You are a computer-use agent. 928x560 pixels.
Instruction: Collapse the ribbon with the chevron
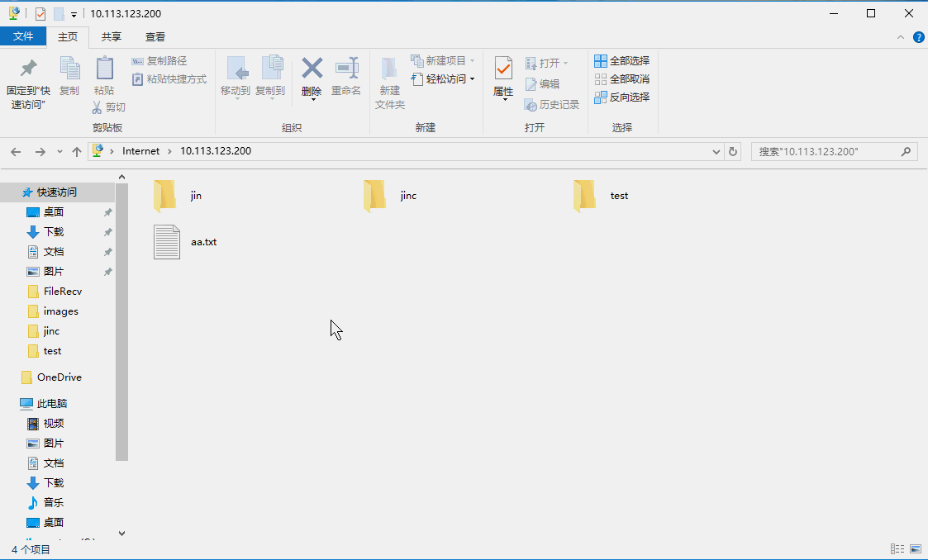(x=901, y=37)
